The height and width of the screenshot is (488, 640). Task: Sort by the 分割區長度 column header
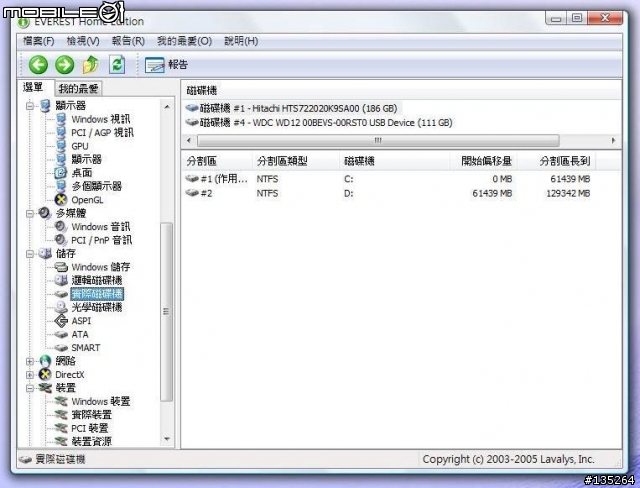pyautogui.click(x=557, y=161)
